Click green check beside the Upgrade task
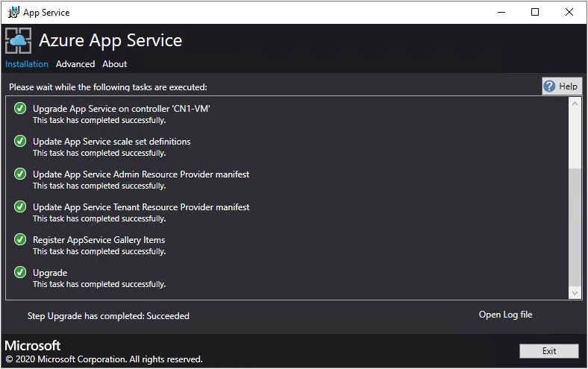 click(20, 273)
